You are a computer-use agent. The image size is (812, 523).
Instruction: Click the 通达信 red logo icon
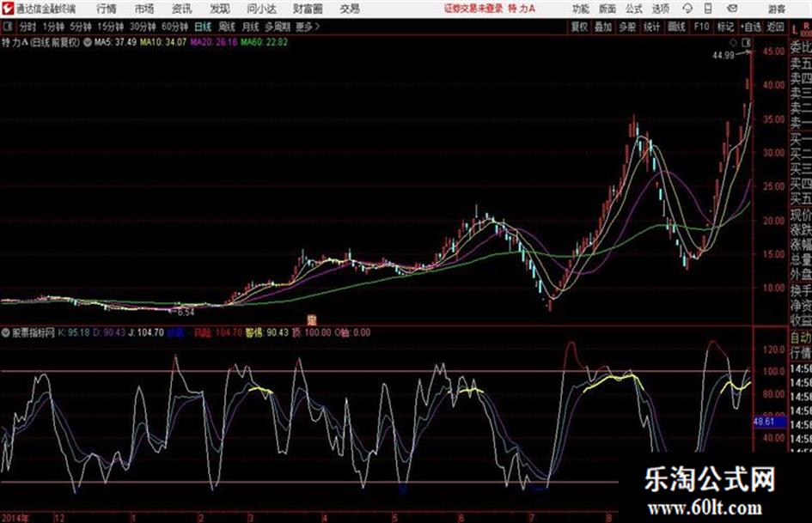[x=7, y=9]
